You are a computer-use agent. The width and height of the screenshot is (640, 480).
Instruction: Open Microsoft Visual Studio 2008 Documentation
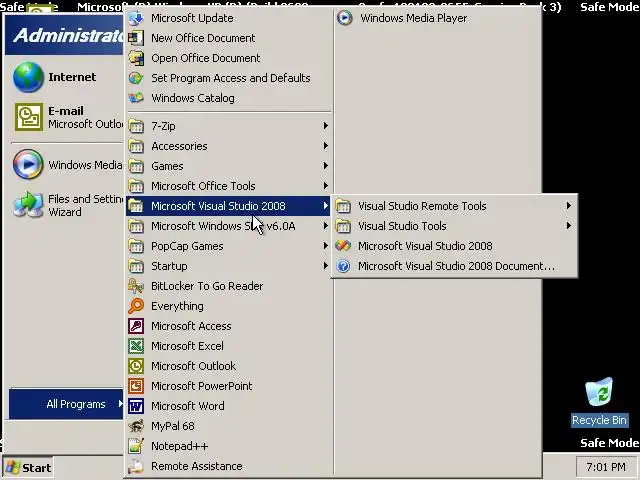455,266
